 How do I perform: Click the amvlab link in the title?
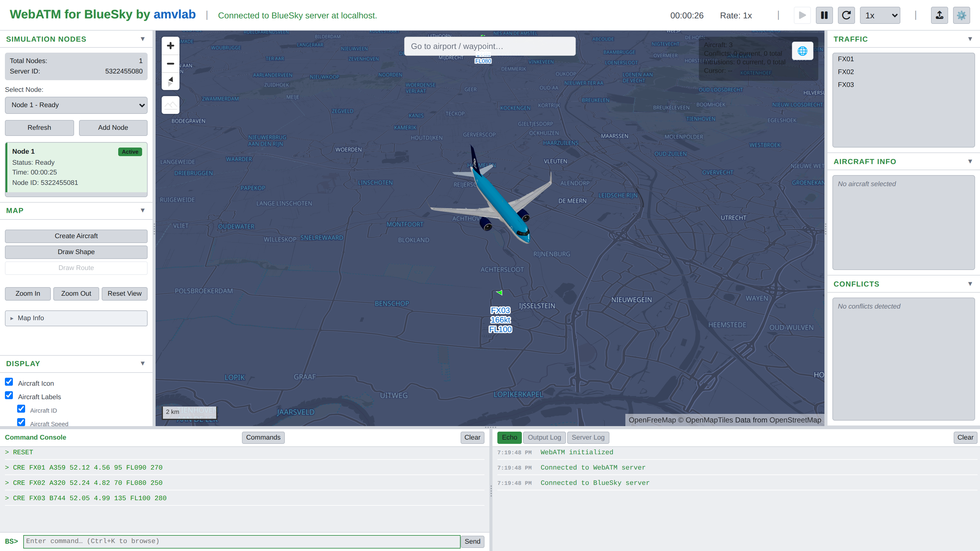coord(175,14)
